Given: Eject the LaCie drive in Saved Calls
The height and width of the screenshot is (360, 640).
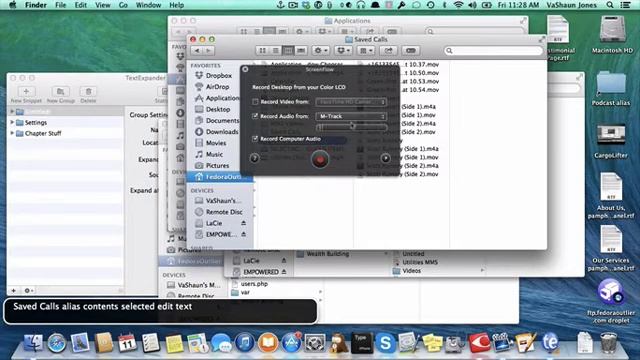Looking at the screenshot, I should click(x=243, y=223).
